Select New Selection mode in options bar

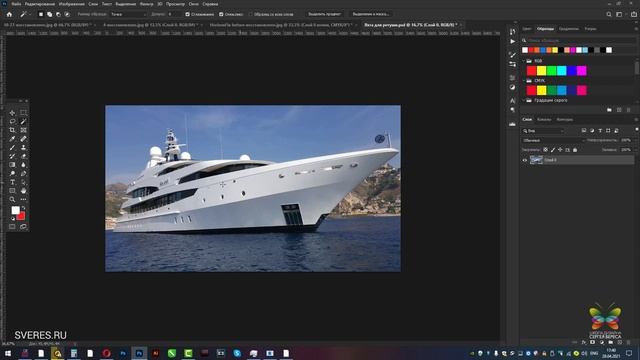pyautogui.click(x=41, y=14)
